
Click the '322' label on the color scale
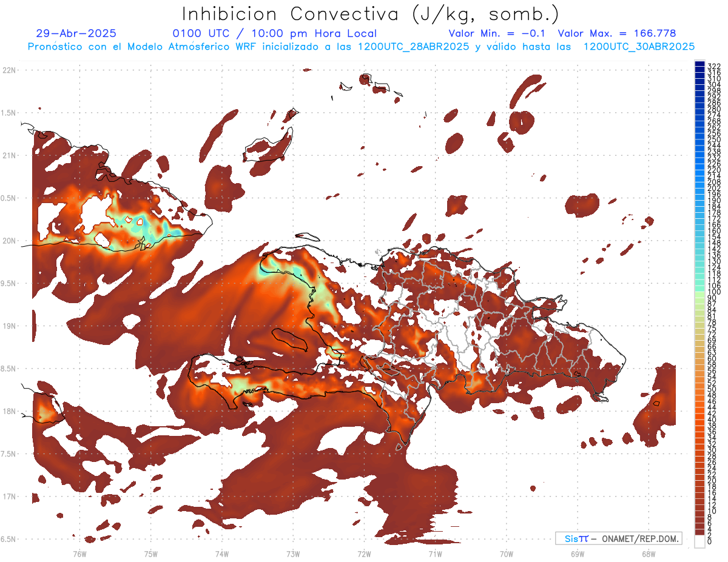[x=714, y=65]
